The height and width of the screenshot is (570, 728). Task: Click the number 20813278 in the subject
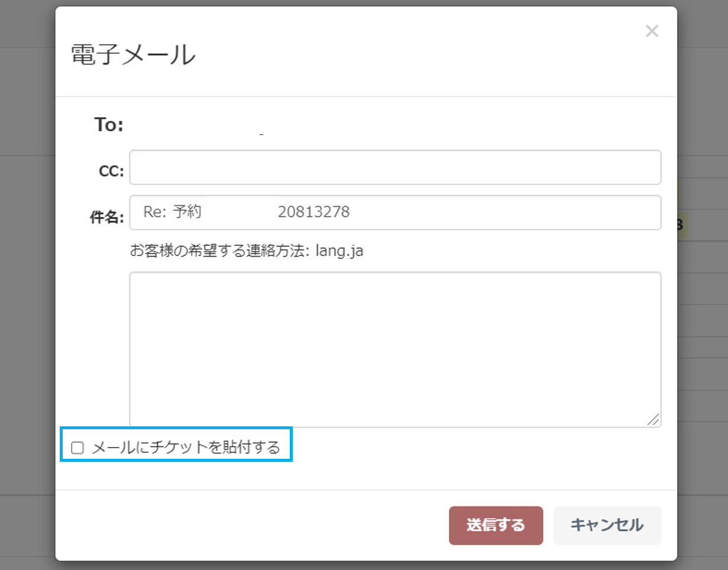click(313, 212)
